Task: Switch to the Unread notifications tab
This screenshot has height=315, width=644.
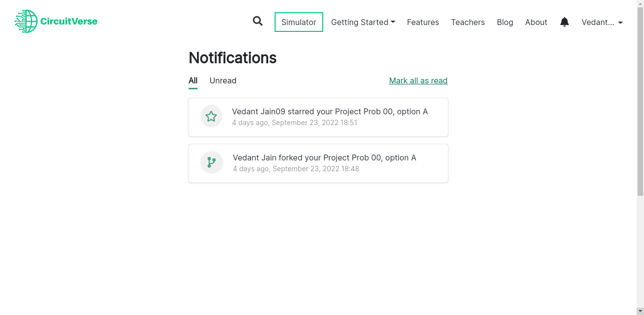Action: tap(223, 80)
